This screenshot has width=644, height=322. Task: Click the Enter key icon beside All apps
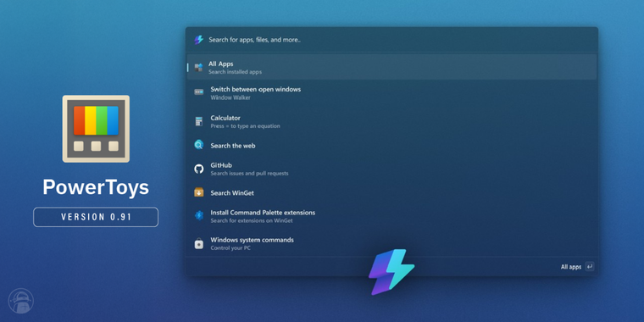click(x=590, y=267)
